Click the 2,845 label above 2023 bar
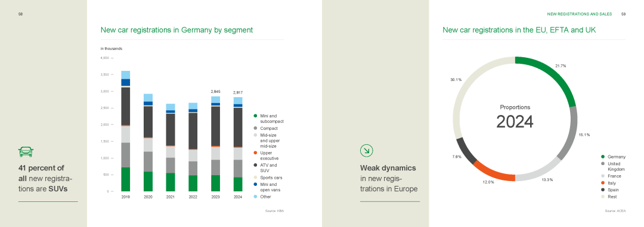644x227 pixels. [x=215, y=92]
